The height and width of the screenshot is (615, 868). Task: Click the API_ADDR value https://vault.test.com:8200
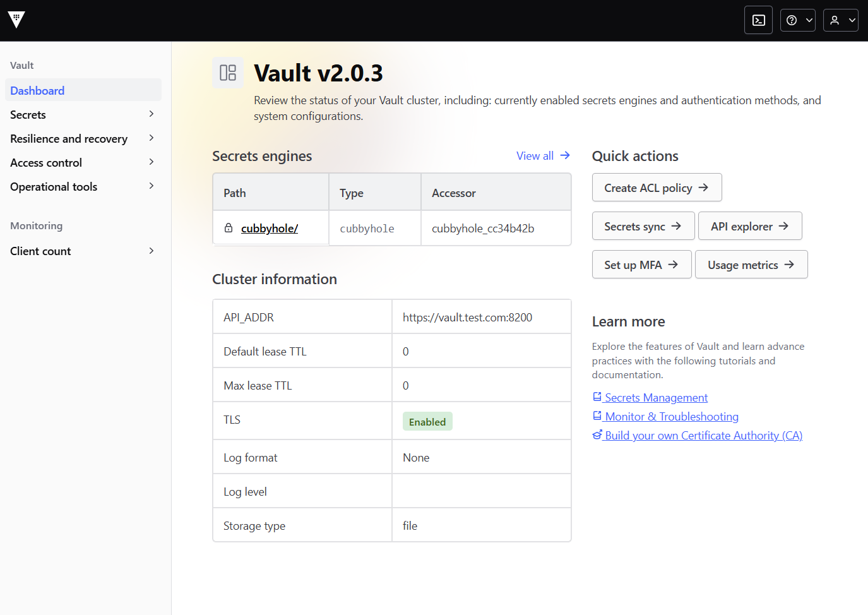(x=467, y=318)
